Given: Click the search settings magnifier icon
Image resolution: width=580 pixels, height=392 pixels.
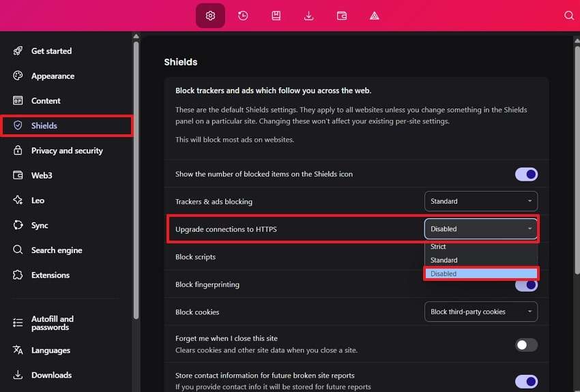Looking at the screenshot, I should [569, 16].
